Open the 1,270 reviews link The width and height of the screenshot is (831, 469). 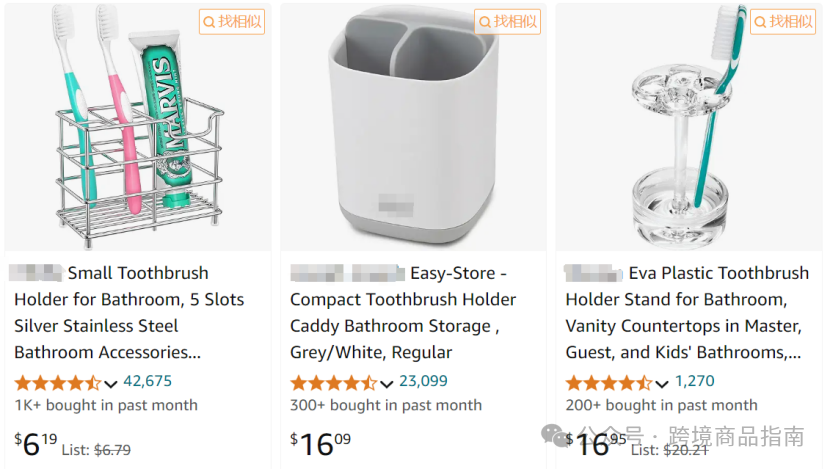click(694, 381)
